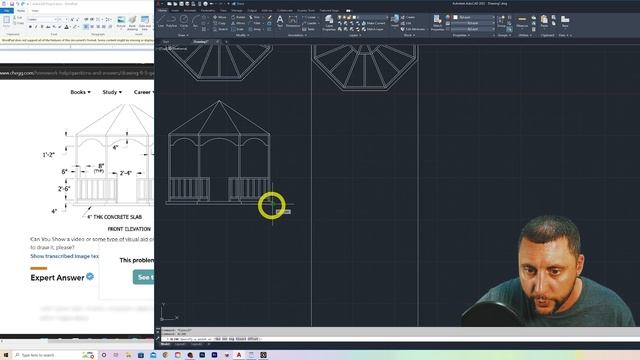Select the Line tool in AutoCAD
Screen dimensions: 640x360
tap(161, 21)
